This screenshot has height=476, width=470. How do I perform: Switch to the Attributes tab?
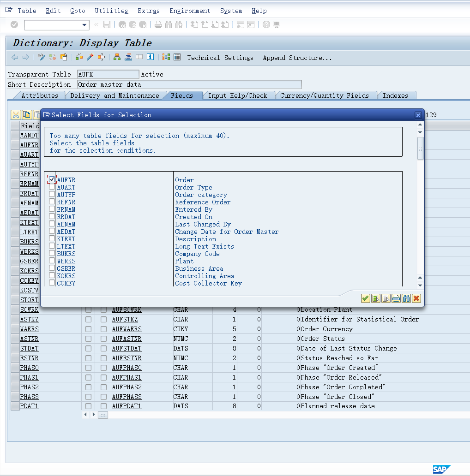point(40,95)
